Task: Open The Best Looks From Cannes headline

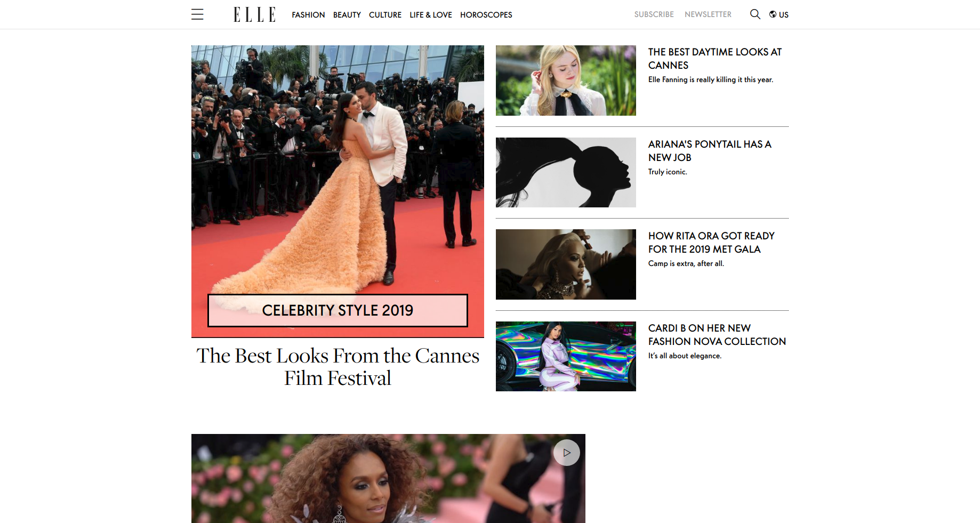Action: pos(338,367)
